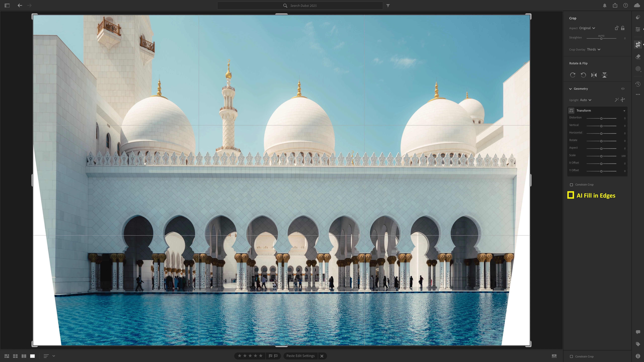Toggle the aspect ratio lock
Screen dimensions: 644x362
[x=623, y=28]
